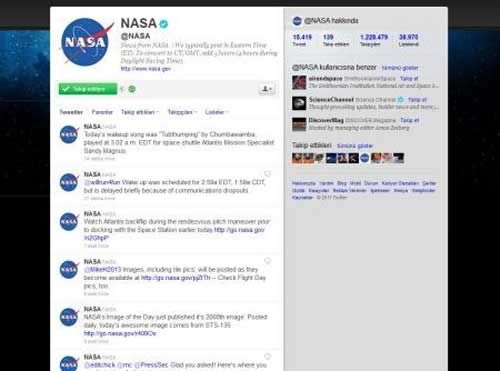Click NASA avatar on the Atlantis backflip tweet
Image resolution: width=500 pixels, height=371 pixels.
[69, 222]
